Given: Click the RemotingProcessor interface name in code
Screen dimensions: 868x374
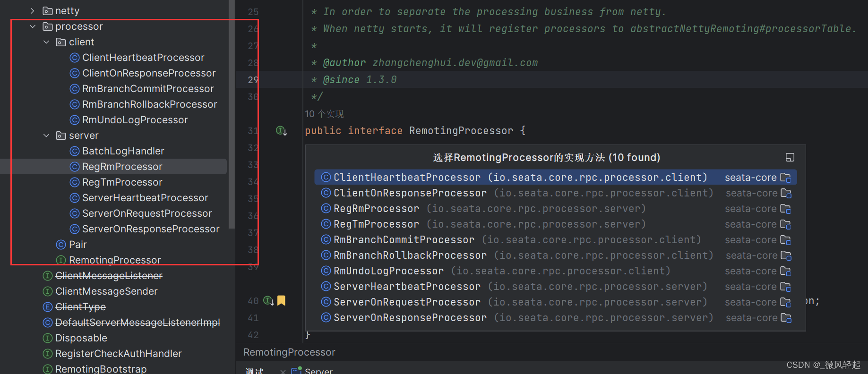Looking at the screenshot, I should coord(461,131).
